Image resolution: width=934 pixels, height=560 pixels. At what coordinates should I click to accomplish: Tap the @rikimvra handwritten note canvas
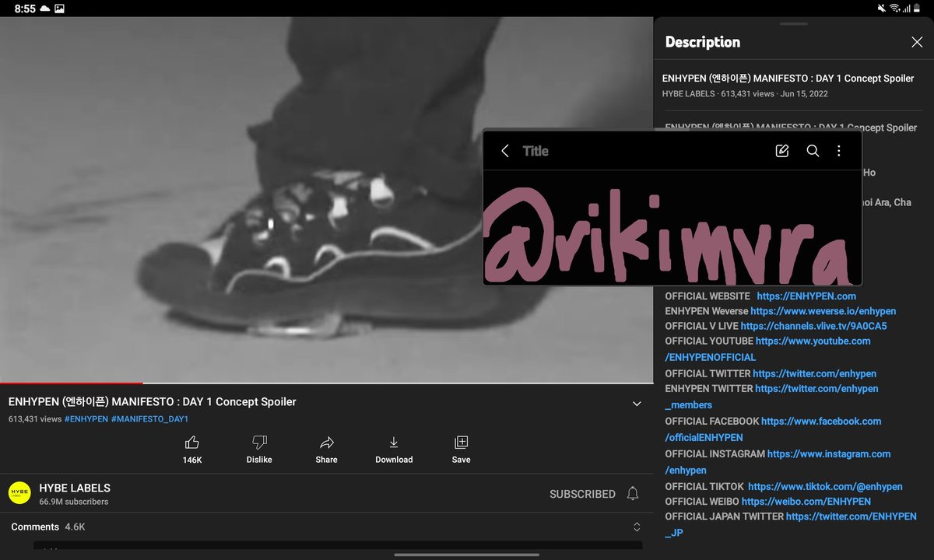tap(672, 228)
